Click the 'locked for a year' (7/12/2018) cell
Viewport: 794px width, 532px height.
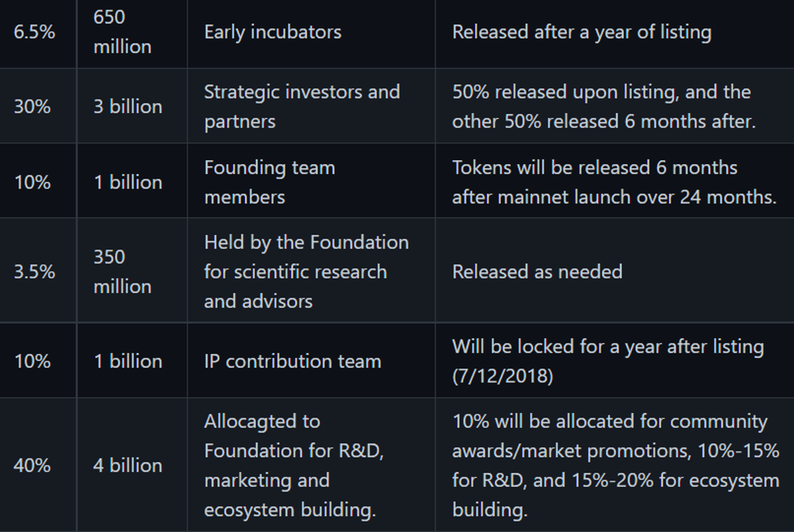(x=607, y=361)
